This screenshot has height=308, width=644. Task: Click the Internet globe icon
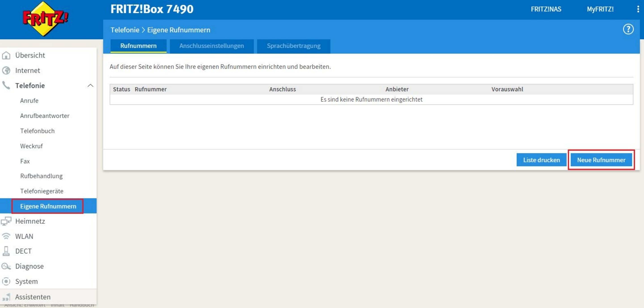6,70
